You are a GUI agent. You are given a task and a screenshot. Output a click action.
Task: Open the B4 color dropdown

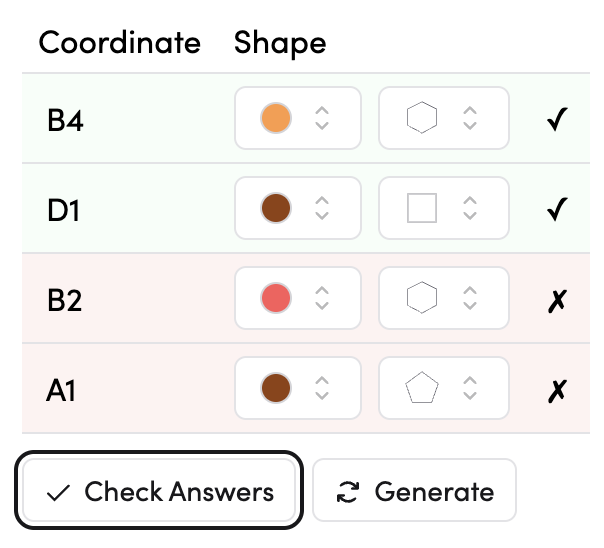coord(321,119)
